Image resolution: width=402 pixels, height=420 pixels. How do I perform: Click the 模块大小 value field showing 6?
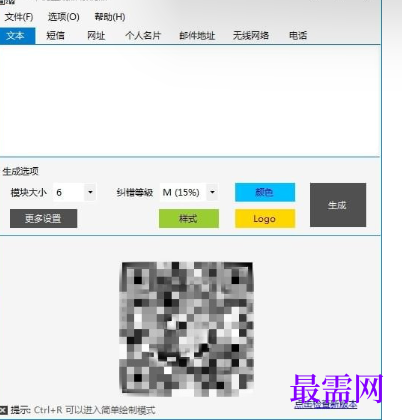tap(69, 192)
